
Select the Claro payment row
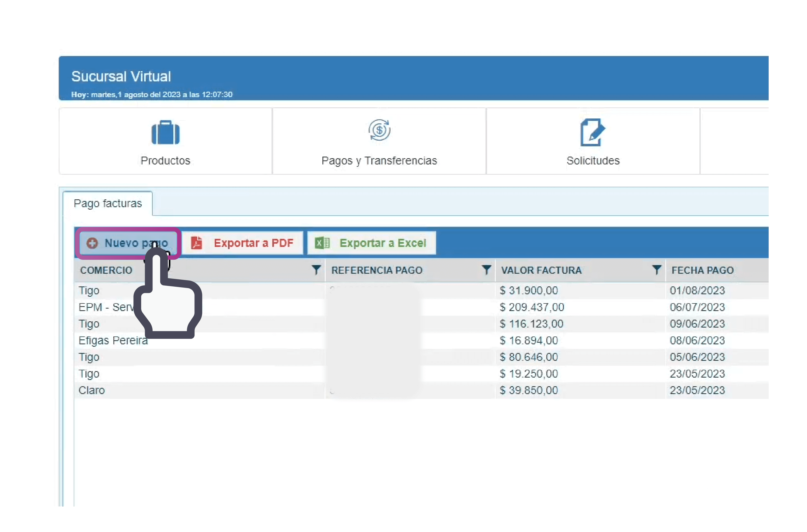(x=92, y=390)
